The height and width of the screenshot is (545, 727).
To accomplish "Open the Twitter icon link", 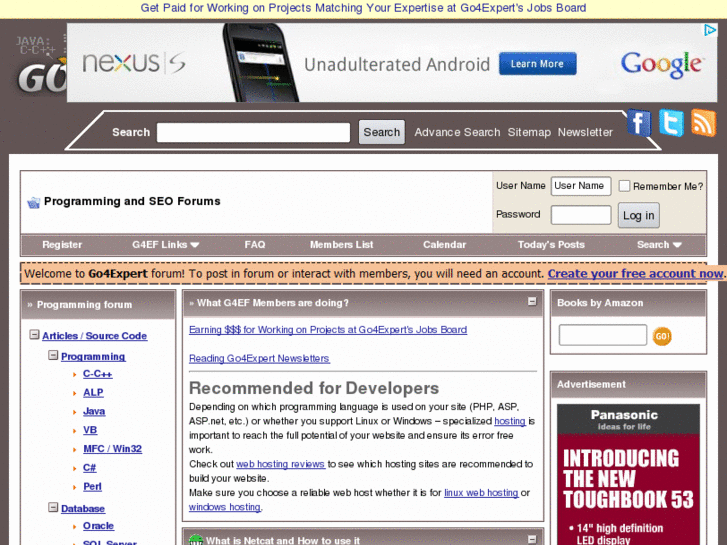I will (671, 122).
